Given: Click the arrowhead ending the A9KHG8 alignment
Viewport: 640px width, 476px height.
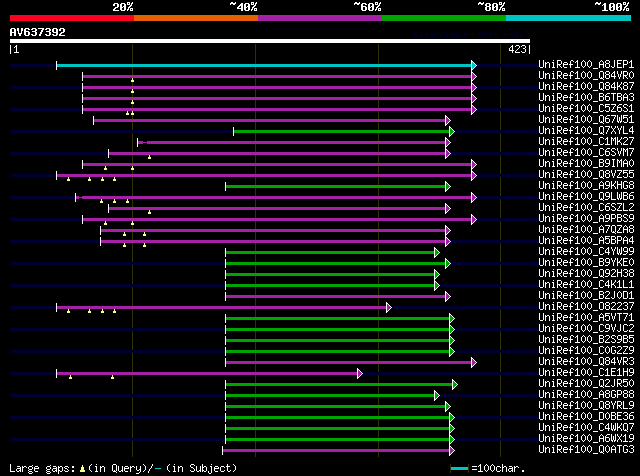Looking at the screenshot, I should coord(448,187).
